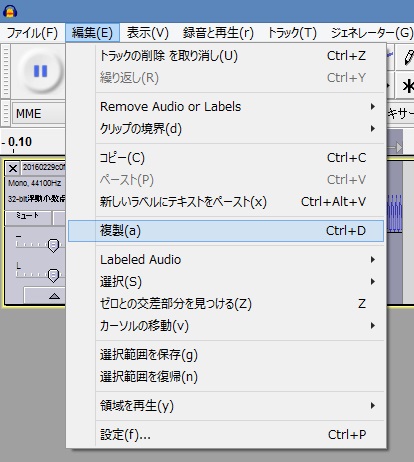The height and width of the screenshot is (462, 414).
Task: Select the Draw pencil tool
Action: pos(407,57)
